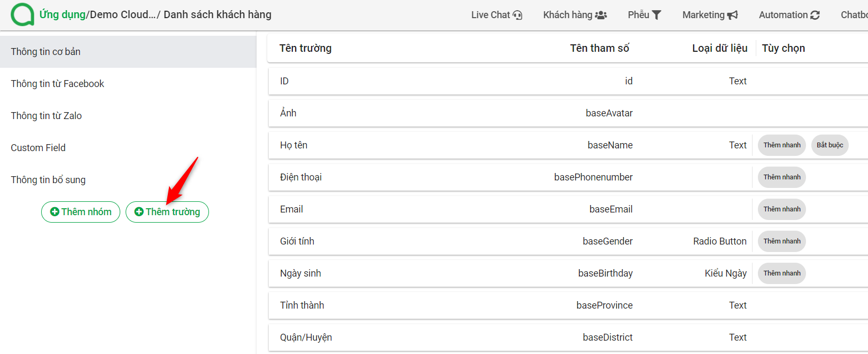
Task: Toggle Thêm nhanh for the Điện thoại field
Action: [x=782, y=177]
